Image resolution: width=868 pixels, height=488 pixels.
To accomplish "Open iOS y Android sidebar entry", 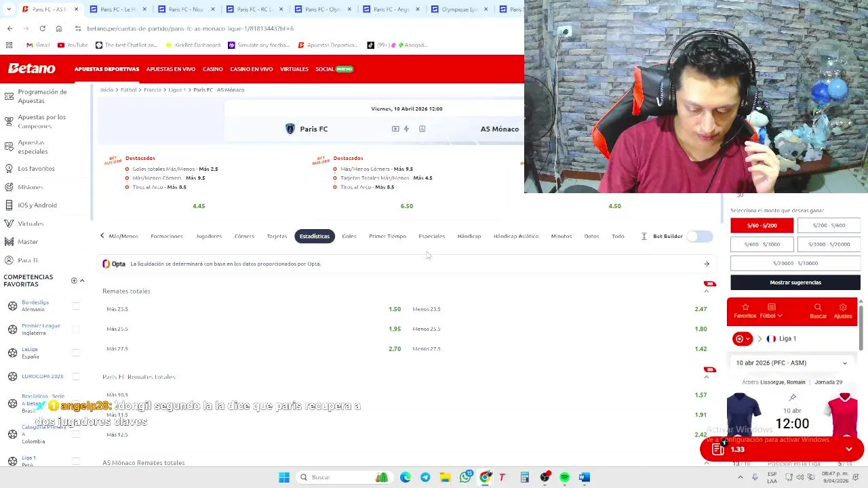I will 37,205.
